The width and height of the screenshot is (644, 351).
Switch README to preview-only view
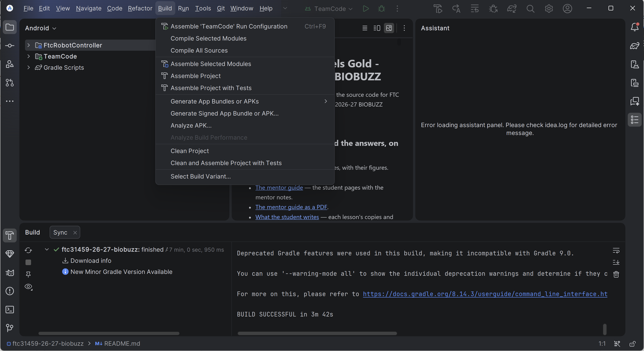click(x=389, y=28)
